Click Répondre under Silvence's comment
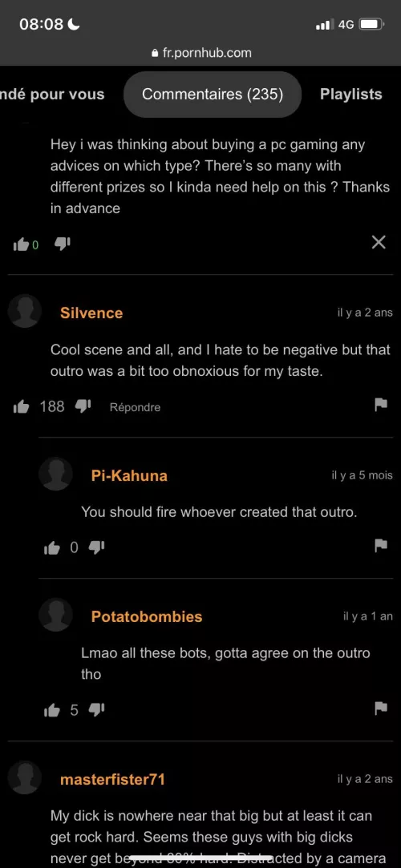 click(136, 407)
